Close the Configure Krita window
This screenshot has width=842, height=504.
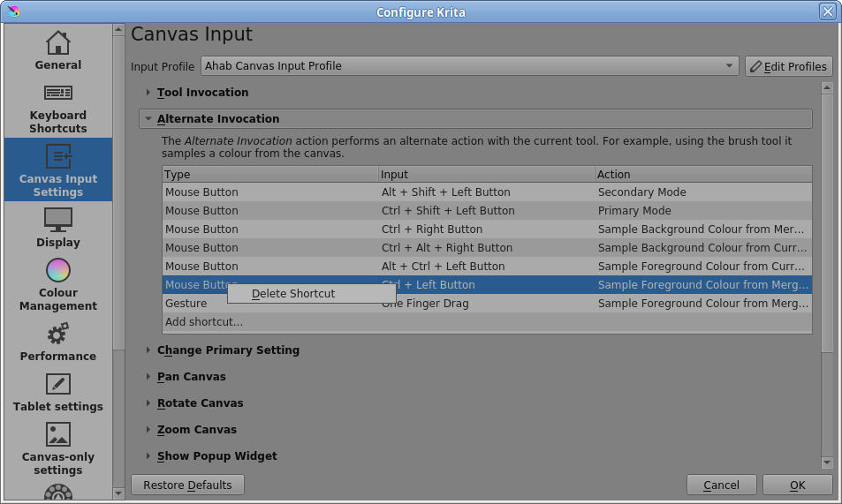coord(828,11)
